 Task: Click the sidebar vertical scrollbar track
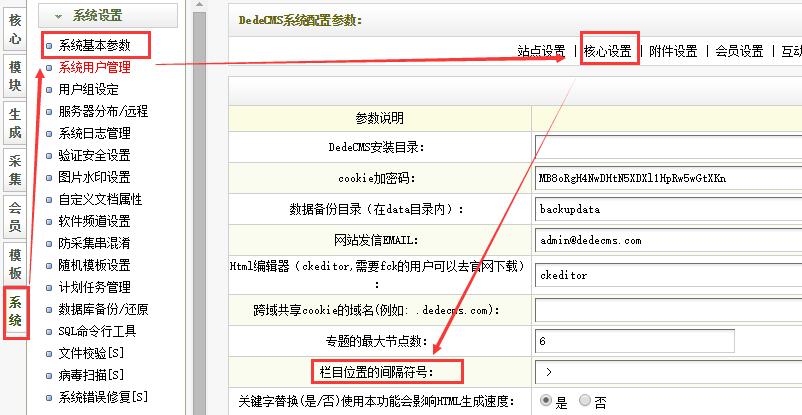(199, 215)
